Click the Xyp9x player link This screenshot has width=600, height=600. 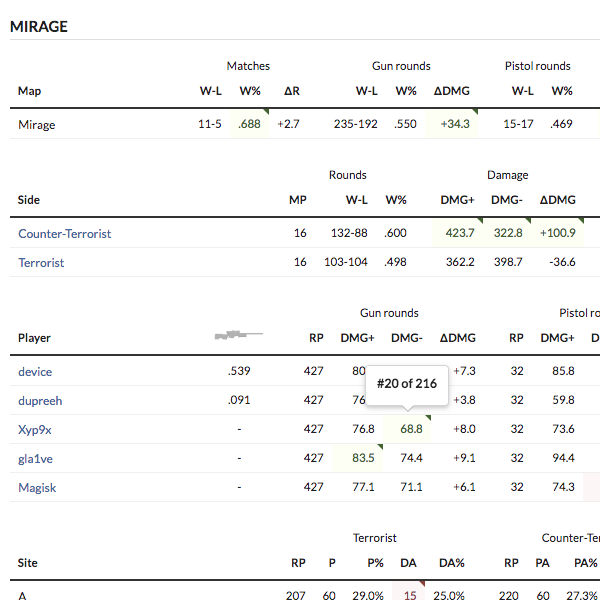35,429
